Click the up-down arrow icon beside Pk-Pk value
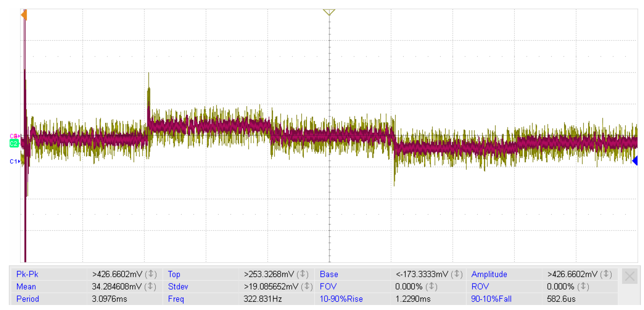 coord(151,274)
